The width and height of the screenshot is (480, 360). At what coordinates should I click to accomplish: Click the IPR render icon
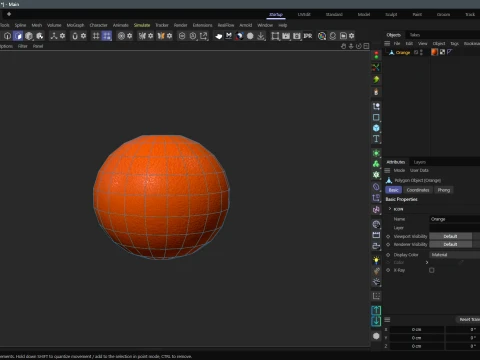[308, 36]
